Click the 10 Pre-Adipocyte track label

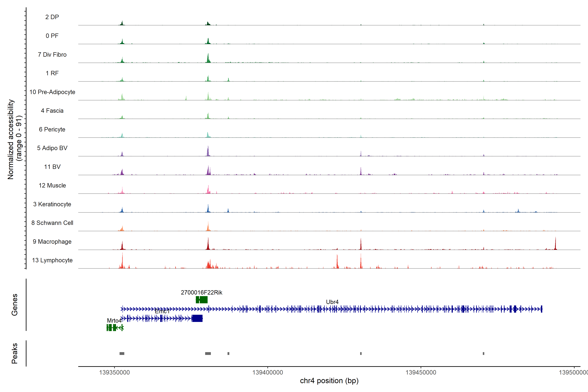coord(52,92)
